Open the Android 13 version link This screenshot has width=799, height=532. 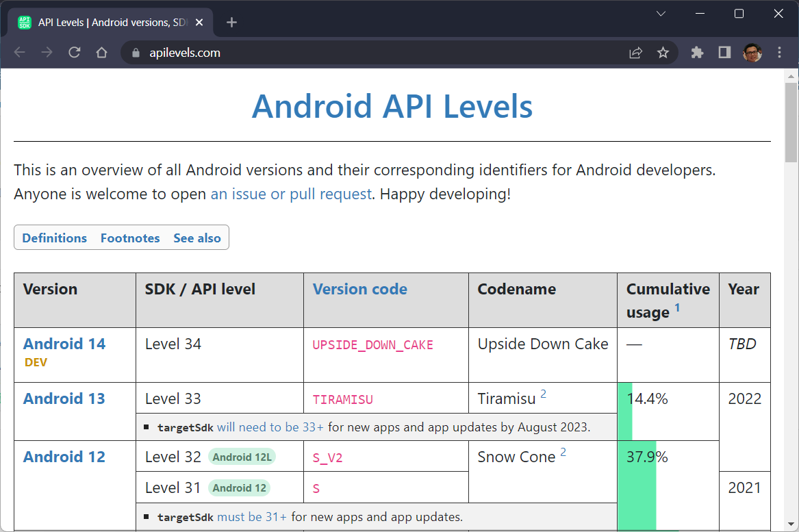pos(64,398)
